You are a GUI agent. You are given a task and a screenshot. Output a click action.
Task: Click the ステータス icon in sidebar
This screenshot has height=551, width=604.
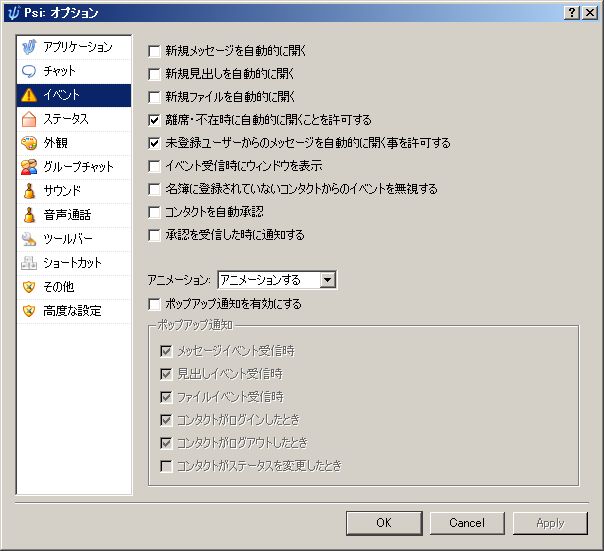[x=29, y=119]
